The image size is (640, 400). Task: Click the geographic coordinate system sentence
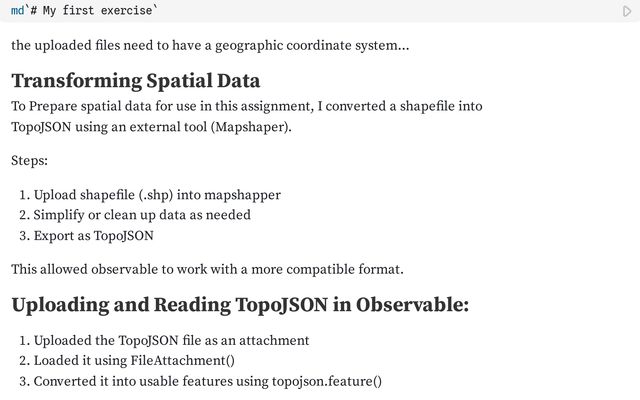coord(209,46)
